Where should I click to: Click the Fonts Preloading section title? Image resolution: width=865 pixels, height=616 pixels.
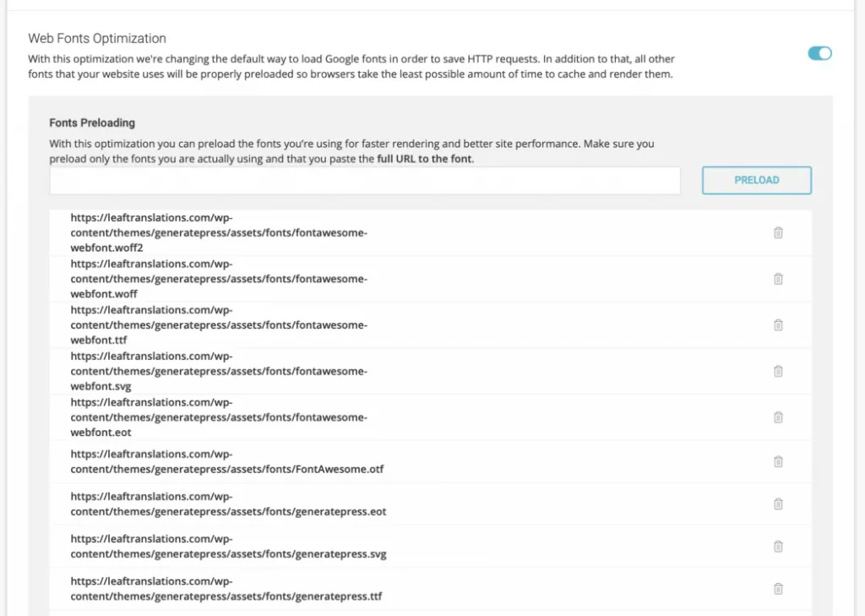coord(92,123)
